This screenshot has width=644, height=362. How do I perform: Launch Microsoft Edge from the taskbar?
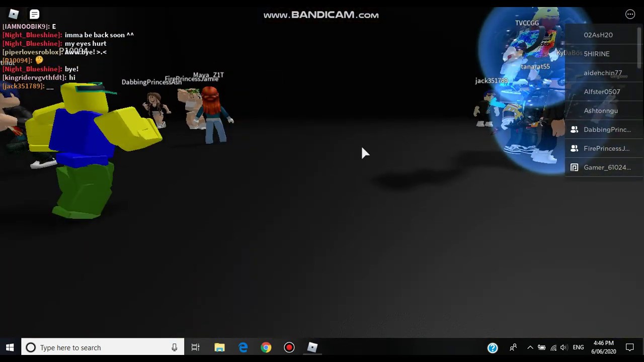(x=243, y=347)
